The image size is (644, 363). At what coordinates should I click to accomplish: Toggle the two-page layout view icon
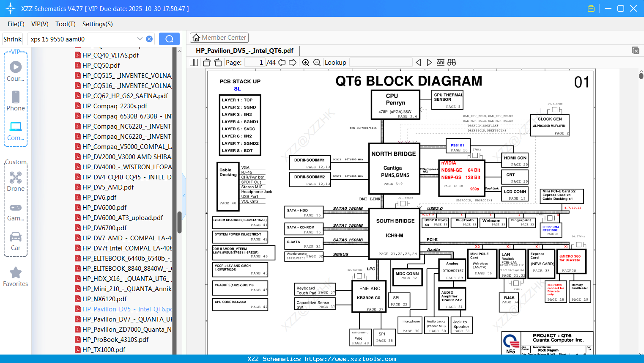194,62
